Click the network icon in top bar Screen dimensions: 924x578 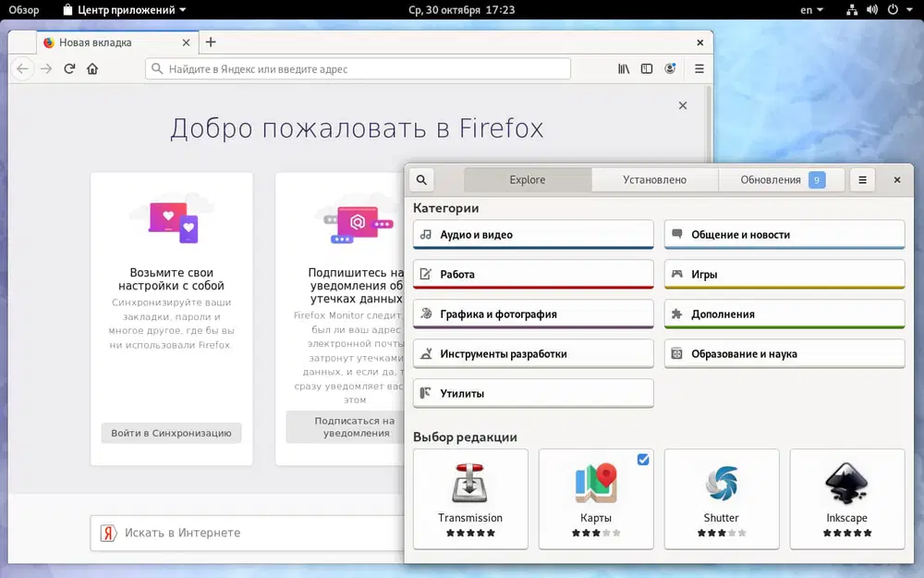[851, 9]
